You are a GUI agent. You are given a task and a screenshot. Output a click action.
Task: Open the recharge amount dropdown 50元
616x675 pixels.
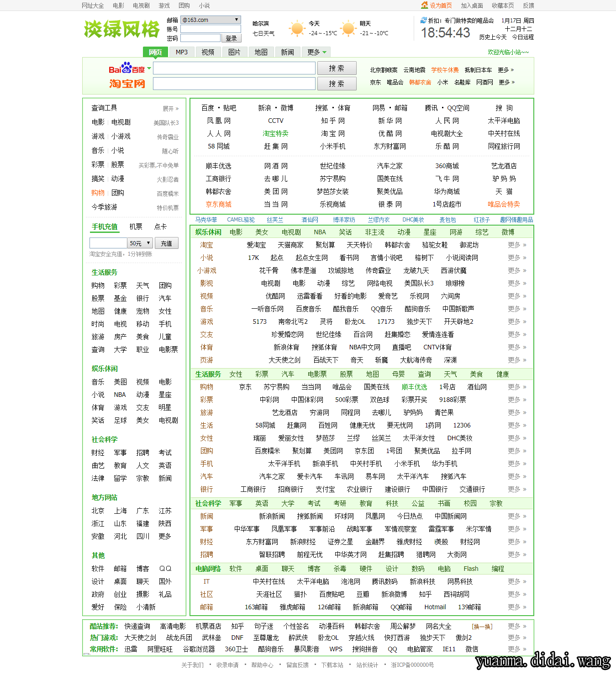point(140,243)
